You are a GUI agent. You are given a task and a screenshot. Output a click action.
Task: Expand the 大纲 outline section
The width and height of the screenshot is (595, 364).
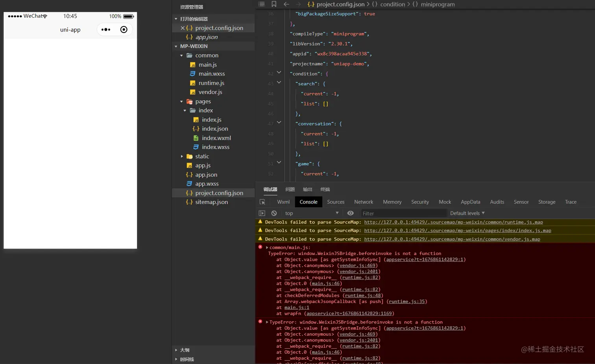(176, 350)
